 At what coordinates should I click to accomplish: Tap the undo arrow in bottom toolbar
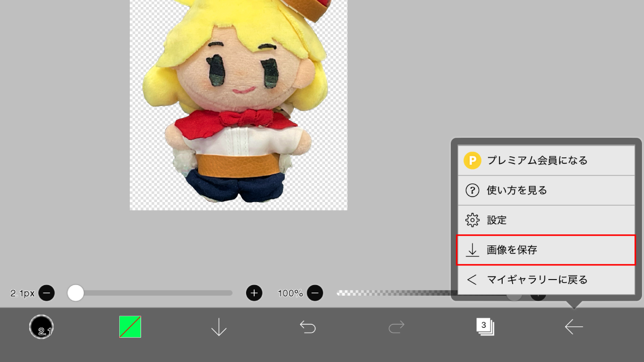307,327
